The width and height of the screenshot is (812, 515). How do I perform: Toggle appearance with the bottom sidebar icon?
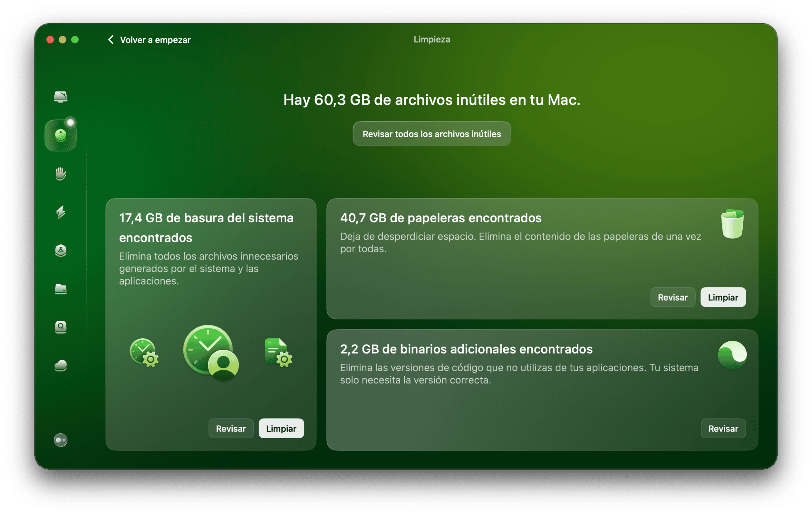pyautogui.click(x=61, y=440)
